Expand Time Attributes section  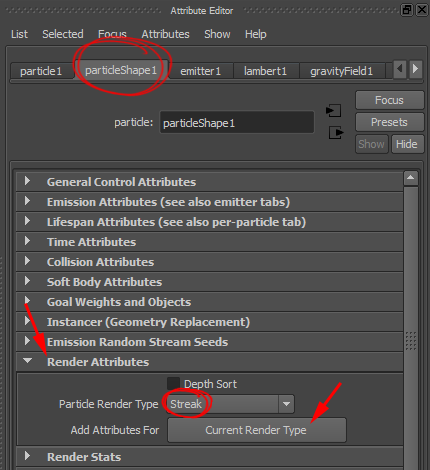[209, 242]
